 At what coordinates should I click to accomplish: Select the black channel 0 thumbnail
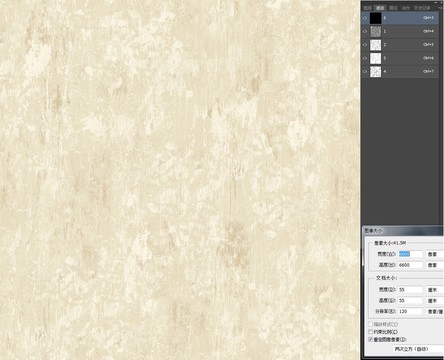tap(375, 18)
